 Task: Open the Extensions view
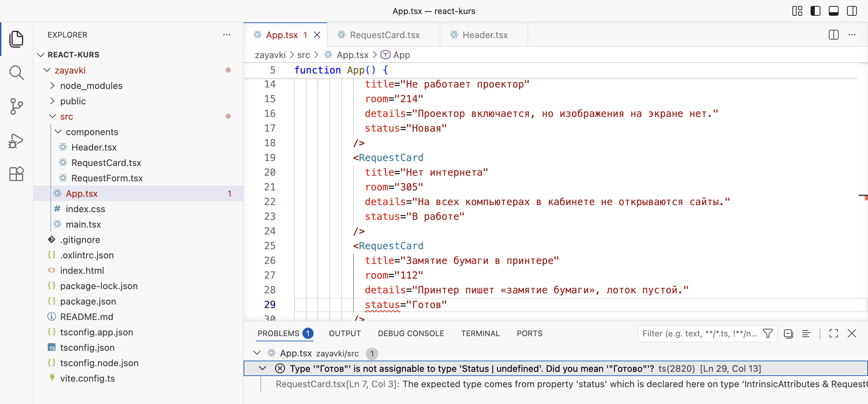[16, 174]
